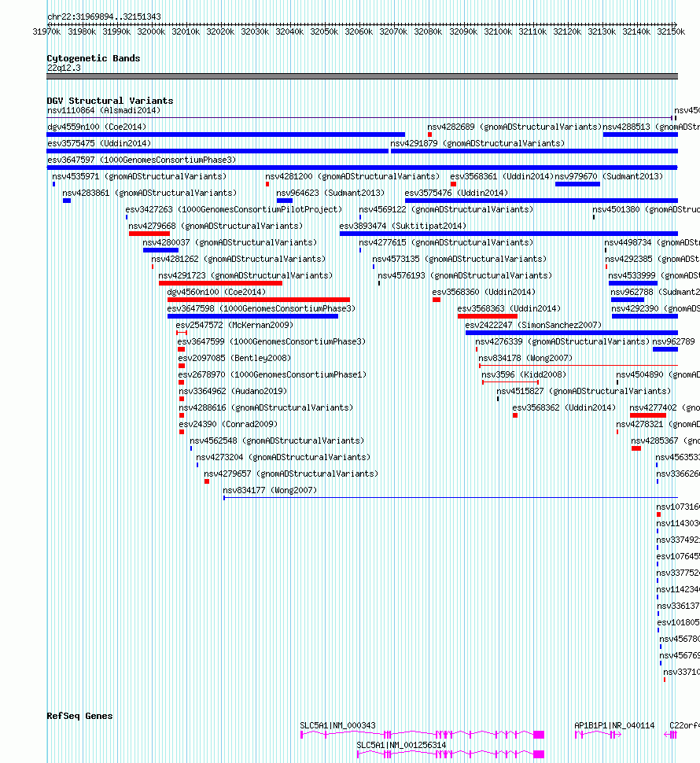Open variant nsv4288616 label

pyautogui.click(x=266, y=408)
